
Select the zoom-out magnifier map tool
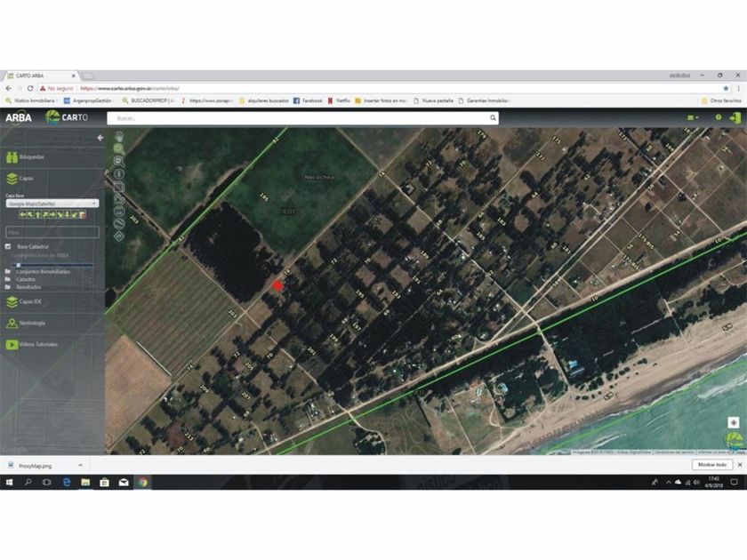coord(119,161)
